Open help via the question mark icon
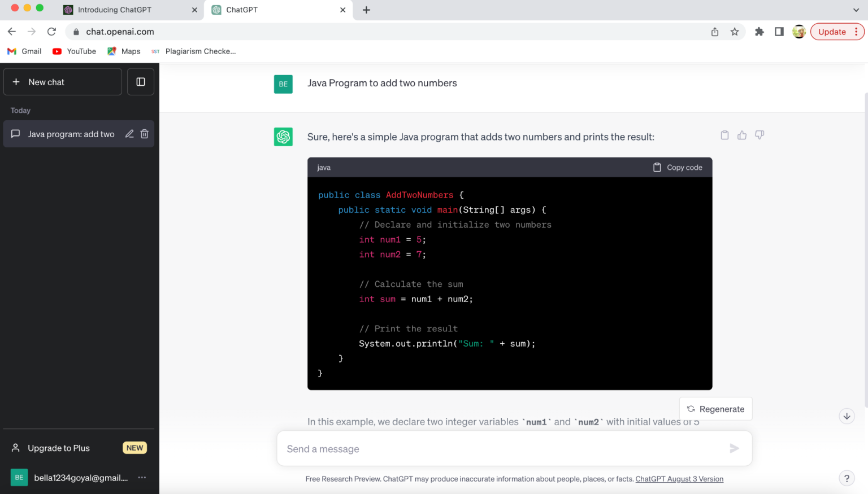This screenshot has height=494, width=868. tap(847, 478)
